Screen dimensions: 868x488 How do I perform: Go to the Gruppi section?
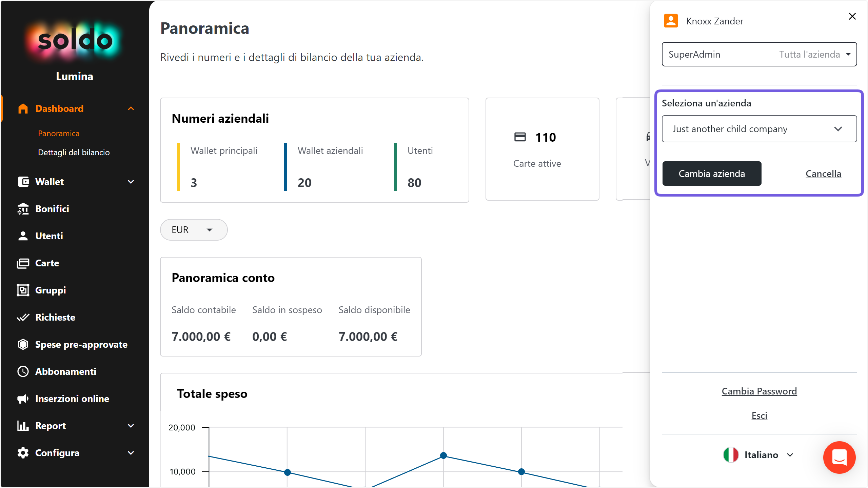pos(51,290)
